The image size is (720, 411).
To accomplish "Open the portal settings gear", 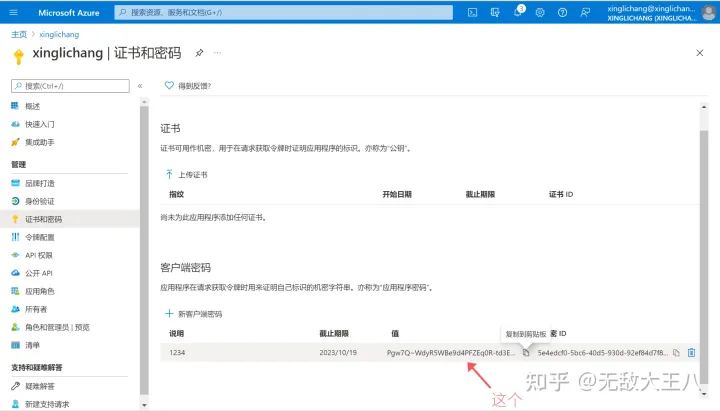I will [540, 13].
